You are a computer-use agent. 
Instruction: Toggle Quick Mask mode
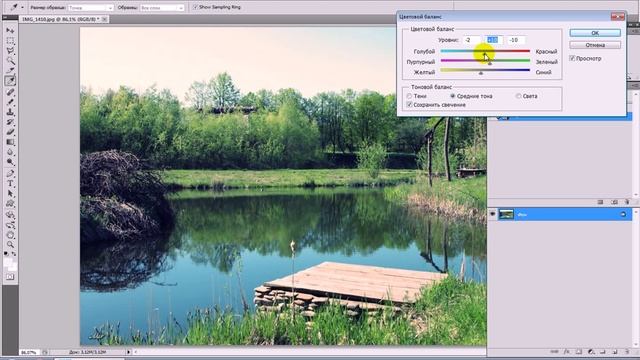pos(10,277)
